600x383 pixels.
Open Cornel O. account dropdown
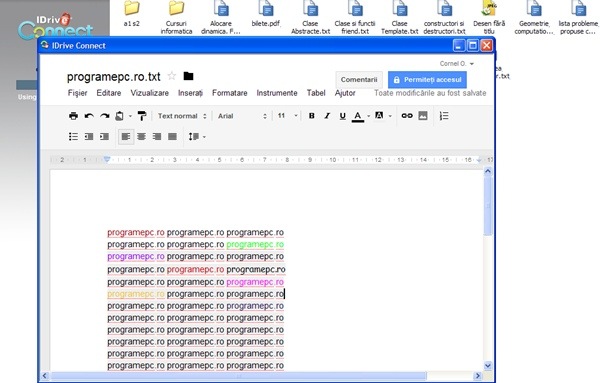pos(457,64)
